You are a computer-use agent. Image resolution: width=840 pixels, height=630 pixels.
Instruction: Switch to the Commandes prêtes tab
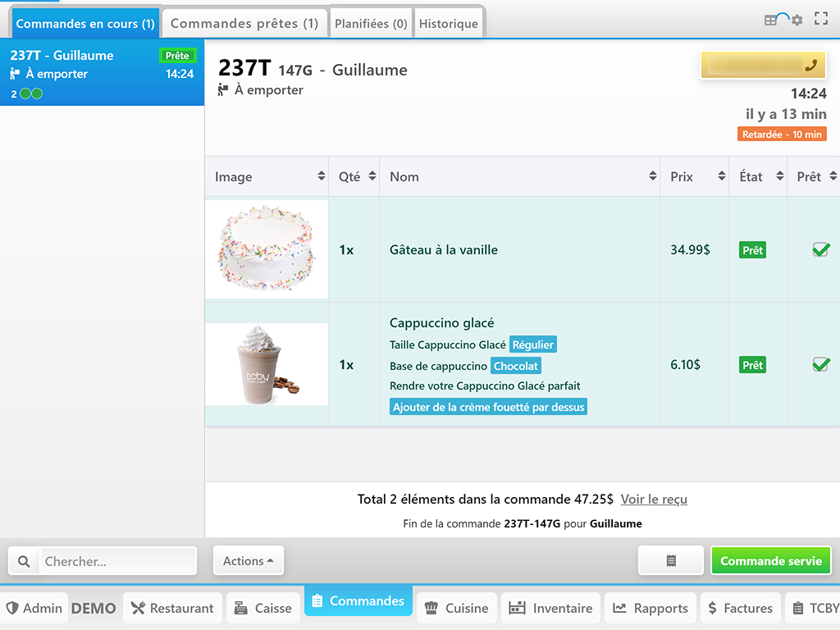pos(244,24)
